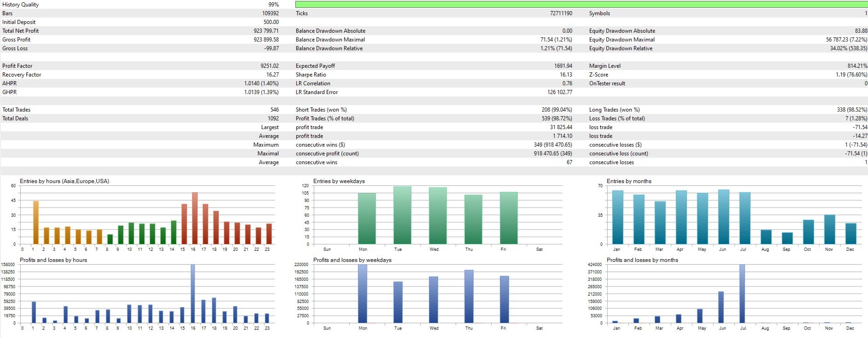Click the Short Trades (won %) label
The width and height of the screenshot is (868, 338).
(321, 110)
